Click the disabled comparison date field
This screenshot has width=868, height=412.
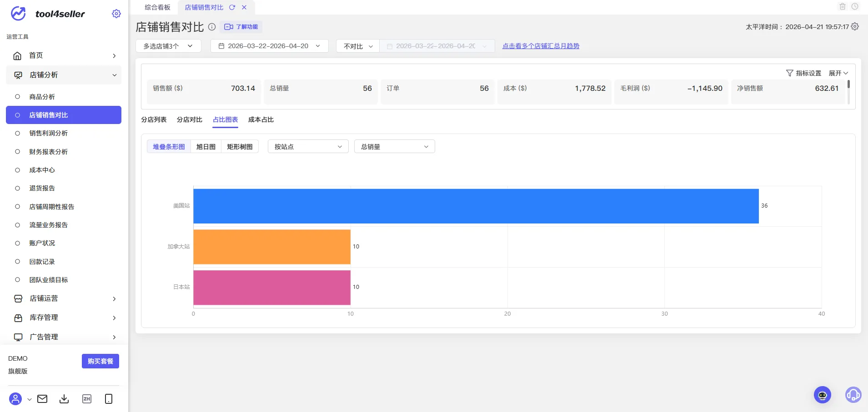437,46
